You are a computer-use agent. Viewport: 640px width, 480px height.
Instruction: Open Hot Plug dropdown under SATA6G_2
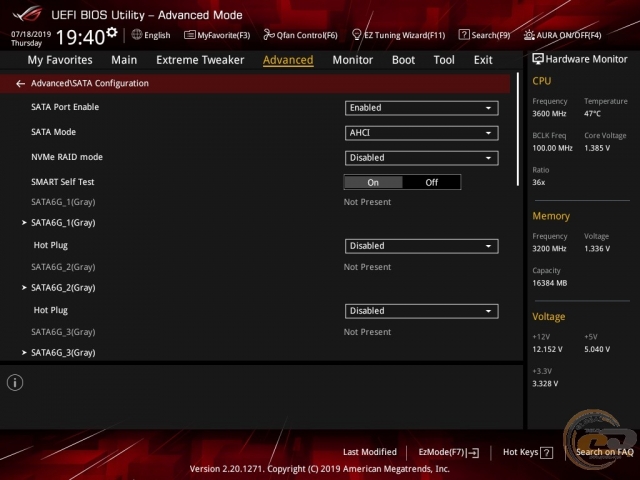pyautogui.click(x=422, y=311)
